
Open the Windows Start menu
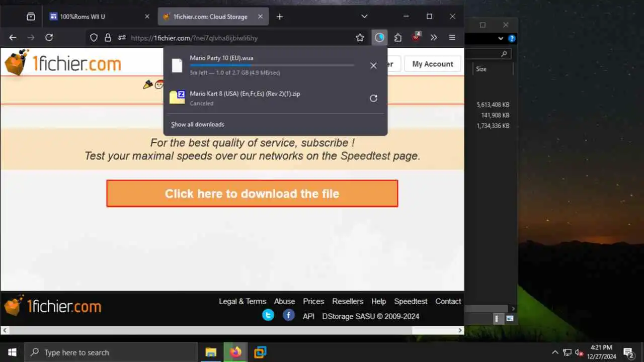coord(12,352)
